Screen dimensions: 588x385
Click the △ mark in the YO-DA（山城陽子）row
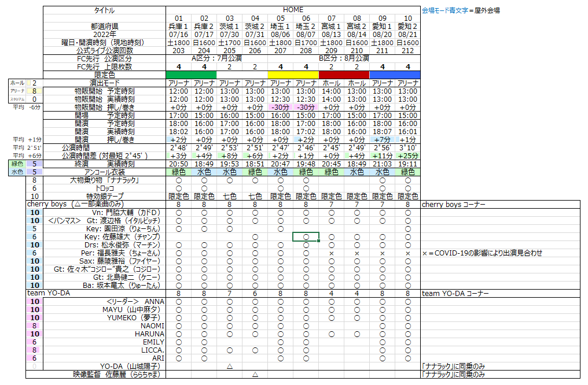pyautogui.click(x=230, y=367)
